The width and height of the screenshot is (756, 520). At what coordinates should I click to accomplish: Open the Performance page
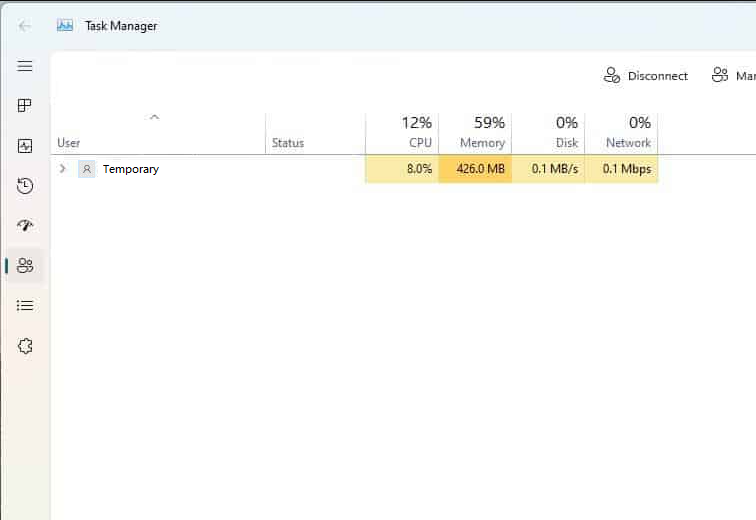25,146
